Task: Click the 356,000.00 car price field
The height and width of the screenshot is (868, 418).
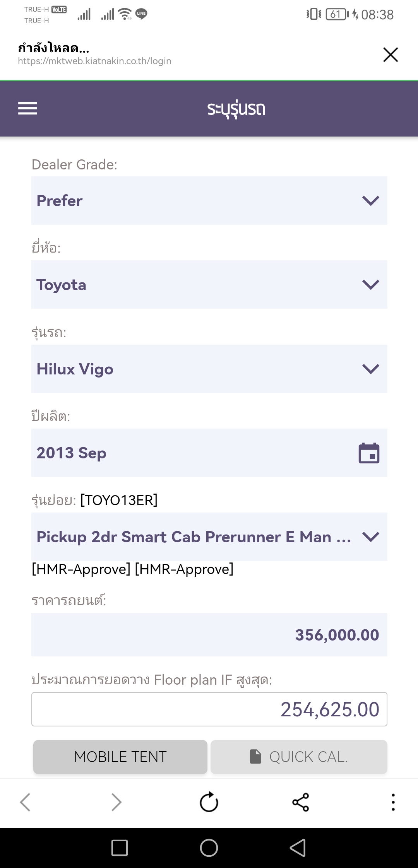Action: 209,634
